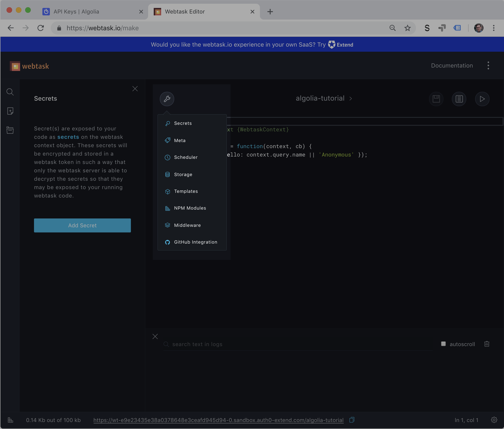Toggle the autoscroll checkbox
504x429 pixels.
click(443, 344)
